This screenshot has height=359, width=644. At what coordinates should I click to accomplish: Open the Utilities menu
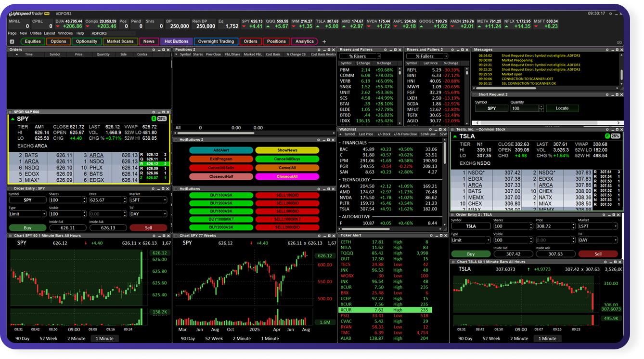coord(36,33)
